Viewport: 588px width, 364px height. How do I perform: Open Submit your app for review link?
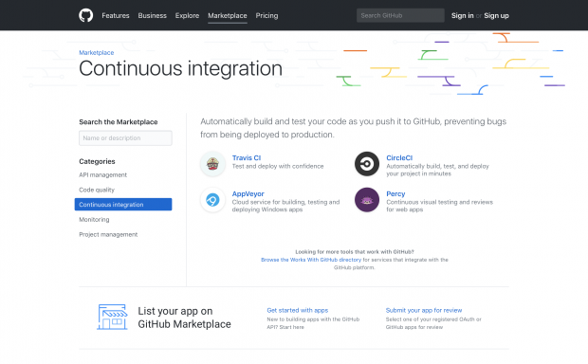[424, 310]
